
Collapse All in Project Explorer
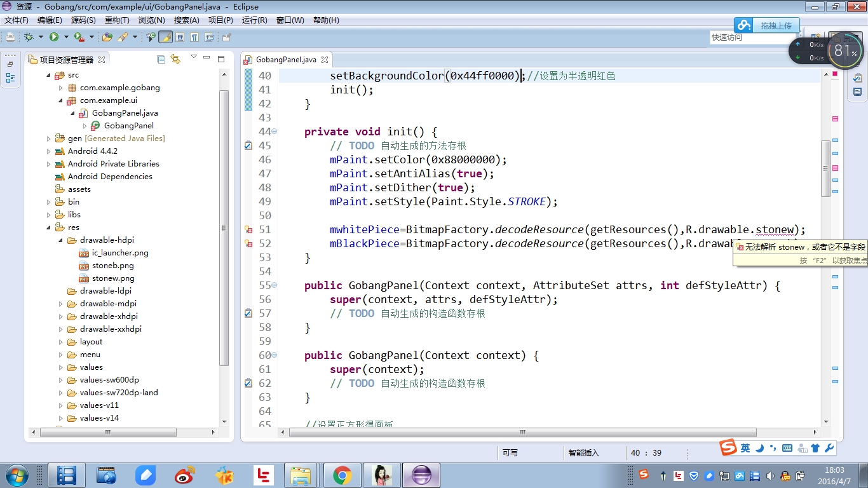(x=161, y=59)
